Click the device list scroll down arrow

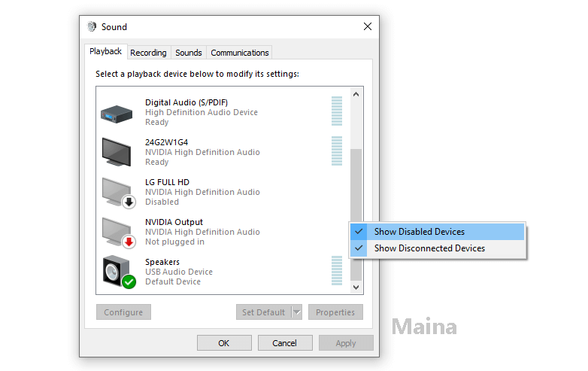click(356, 287)
